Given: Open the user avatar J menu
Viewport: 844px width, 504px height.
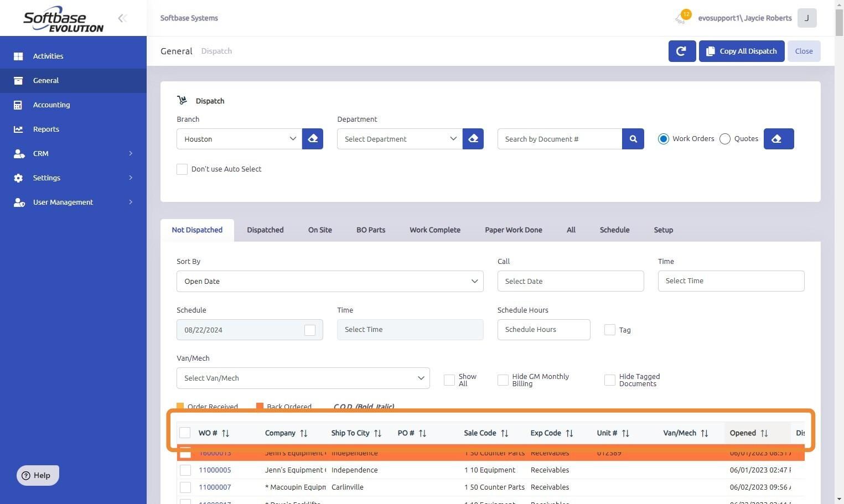Looking at the screenshot, I should [807, 18].
